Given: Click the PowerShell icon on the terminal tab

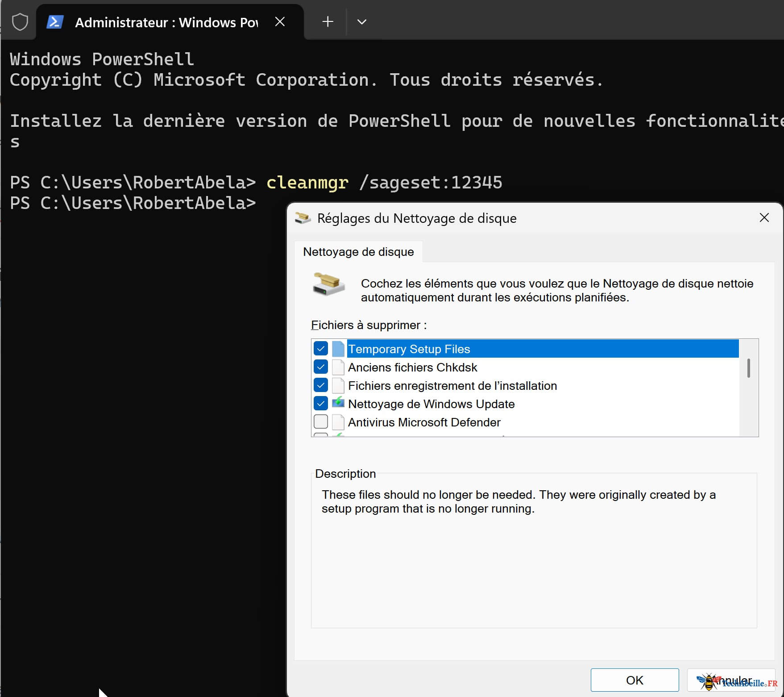Looking at the screenshot, I should click(54, 21).
